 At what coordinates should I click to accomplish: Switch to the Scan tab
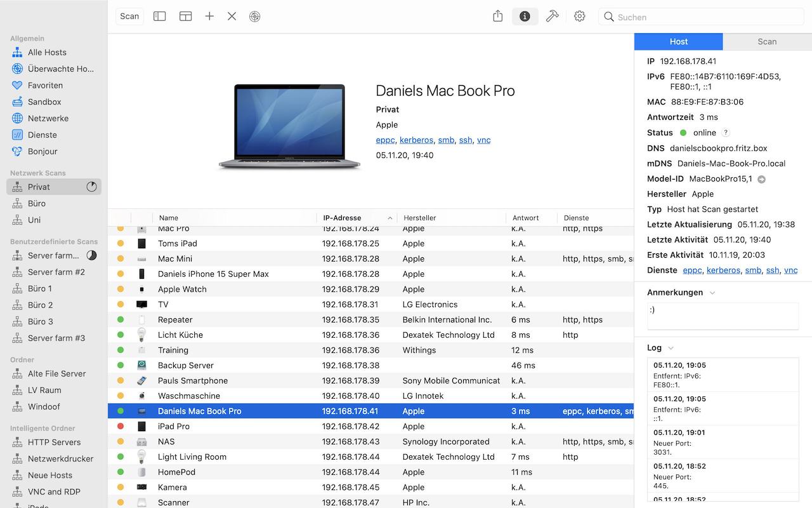(767, 41)
